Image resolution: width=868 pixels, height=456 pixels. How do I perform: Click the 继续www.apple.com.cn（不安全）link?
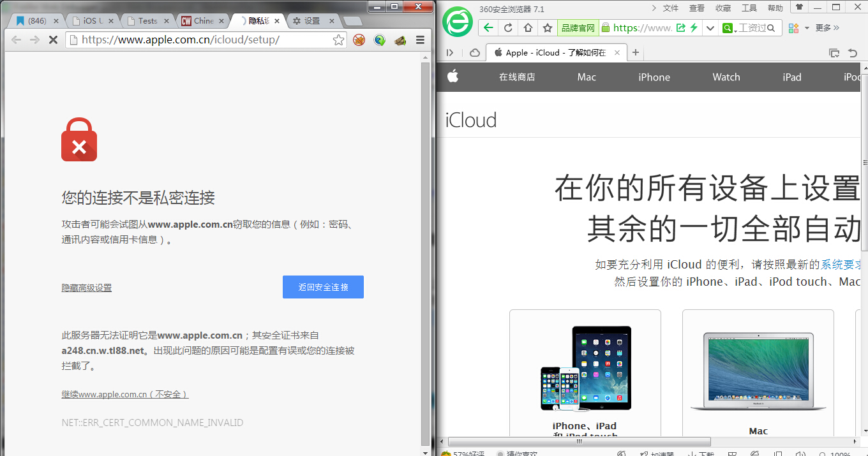125,394
